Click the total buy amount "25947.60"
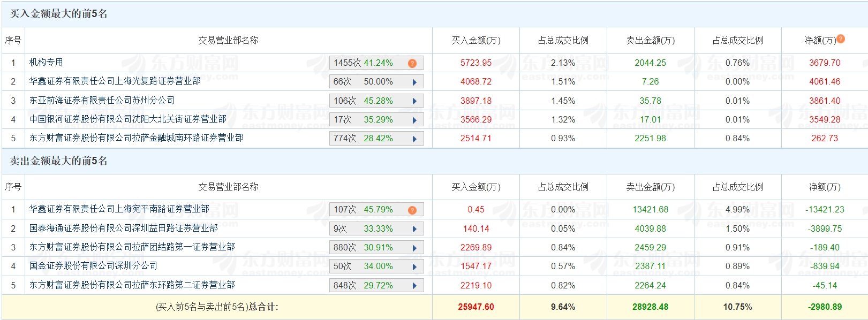The width and height of the screenshot is (868, 320). pyautogui.click(x=476, y=307)
